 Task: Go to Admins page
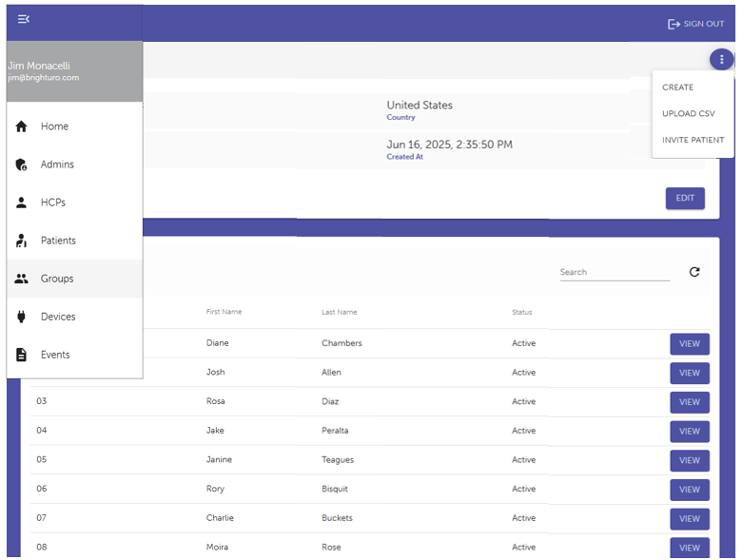75,164
